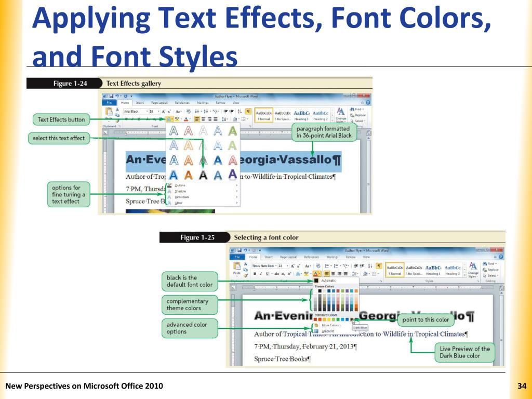Open Shadow submenu in Text Effects gallery
The height and width of the screenshot is (399, 532).
pyautogui.click(x=204, y=191)
